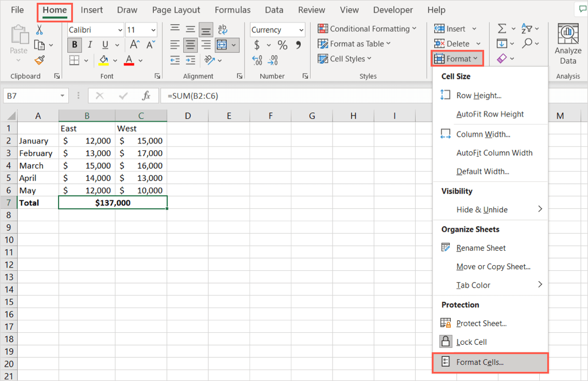
Task: Apply Accounting dollar format
Action: 257,45
